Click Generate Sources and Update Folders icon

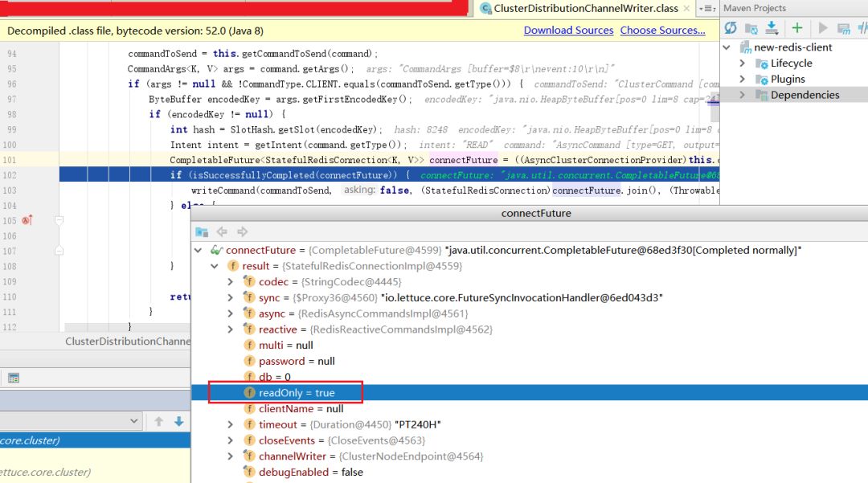751,28
